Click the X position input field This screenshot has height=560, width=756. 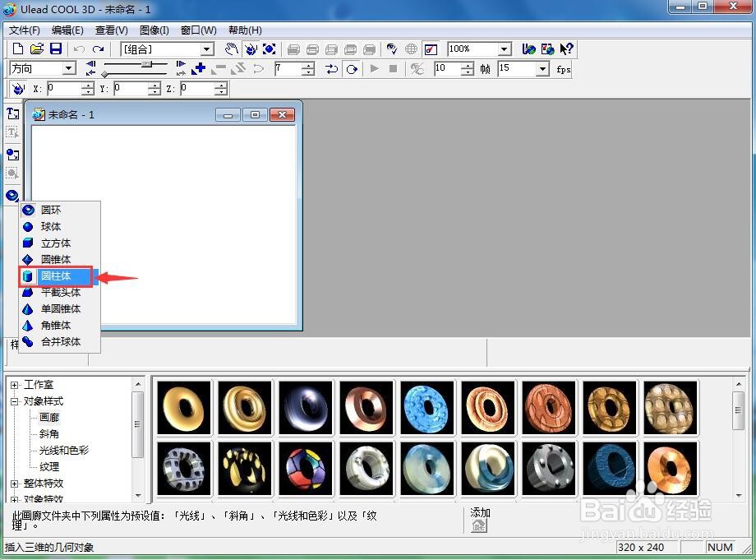pos(64,88)
